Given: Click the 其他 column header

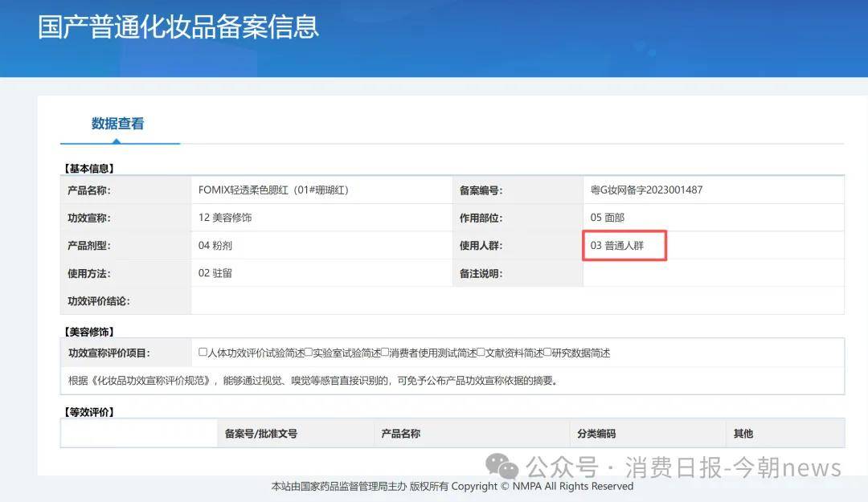Looking at the screenshot, I should [x=743, y=434].
